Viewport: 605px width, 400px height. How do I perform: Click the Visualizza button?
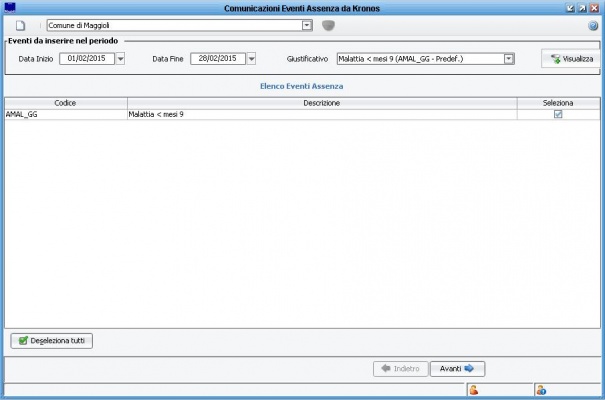click(x=571, y=59)
